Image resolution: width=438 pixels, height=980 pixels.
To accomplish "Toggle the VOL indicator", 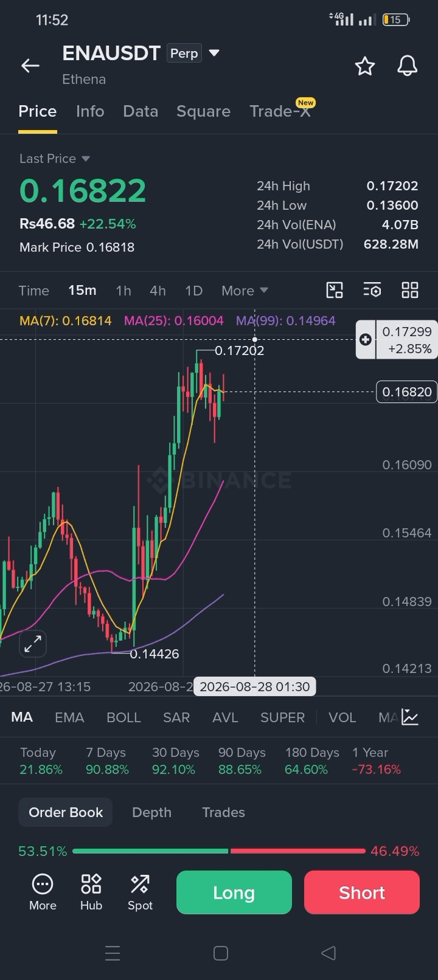I will click(x=342, y=717).
